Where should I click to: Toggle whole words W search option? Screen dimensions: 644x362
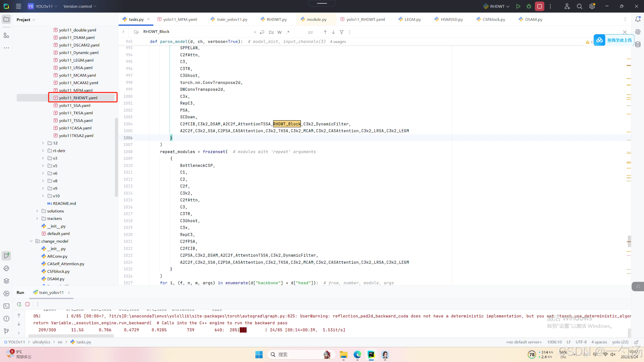(279, 32)
